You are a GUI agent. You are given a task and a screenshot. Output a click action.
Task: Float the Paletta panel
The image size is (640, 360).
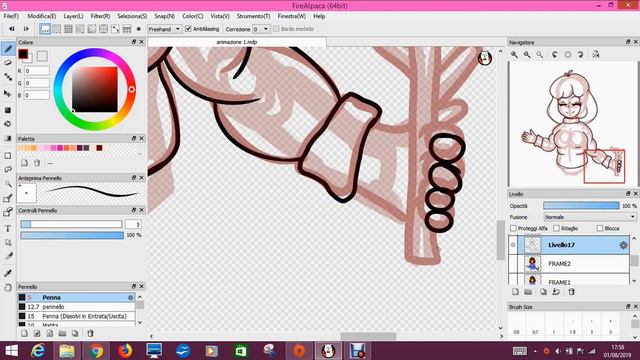(133, 138)
